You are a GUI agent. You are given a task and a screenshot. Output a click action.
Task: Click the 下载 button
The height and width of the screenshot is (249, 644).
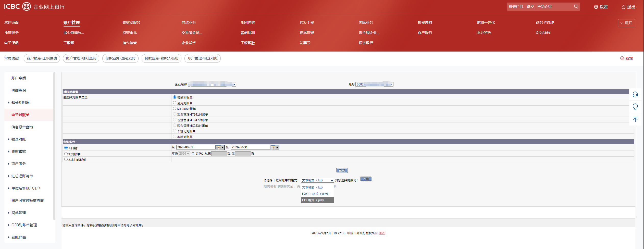[x=366, y=179]
